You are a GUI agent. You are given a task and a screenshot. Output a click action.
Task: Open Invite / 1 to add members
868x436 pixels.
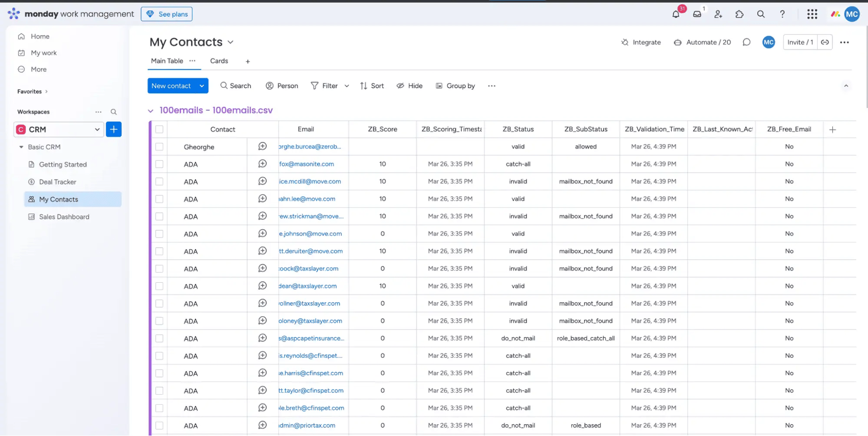(x=799, y=42)
